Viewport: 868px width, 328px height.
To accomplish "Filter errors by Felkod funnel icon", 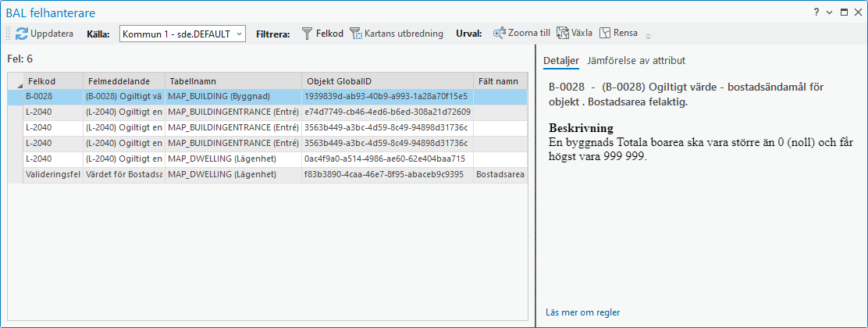I will 308,34.
